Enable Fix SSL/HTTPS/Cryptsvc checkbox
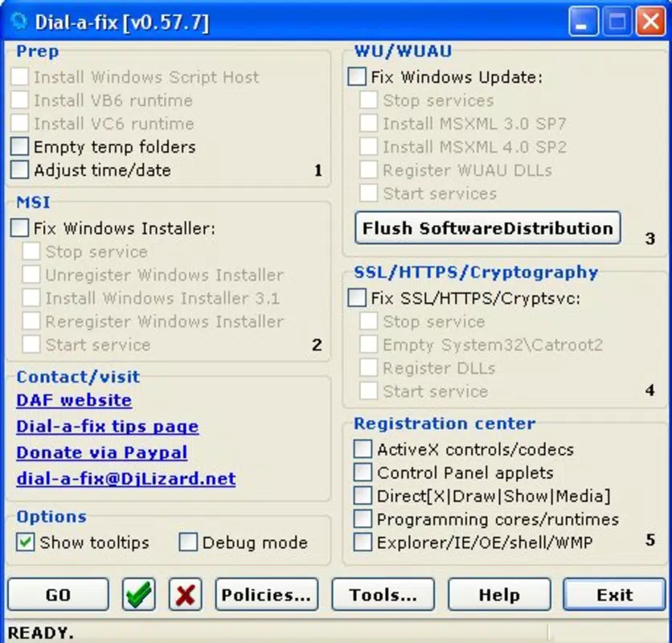Screen dimensions: 672x643 357,297
